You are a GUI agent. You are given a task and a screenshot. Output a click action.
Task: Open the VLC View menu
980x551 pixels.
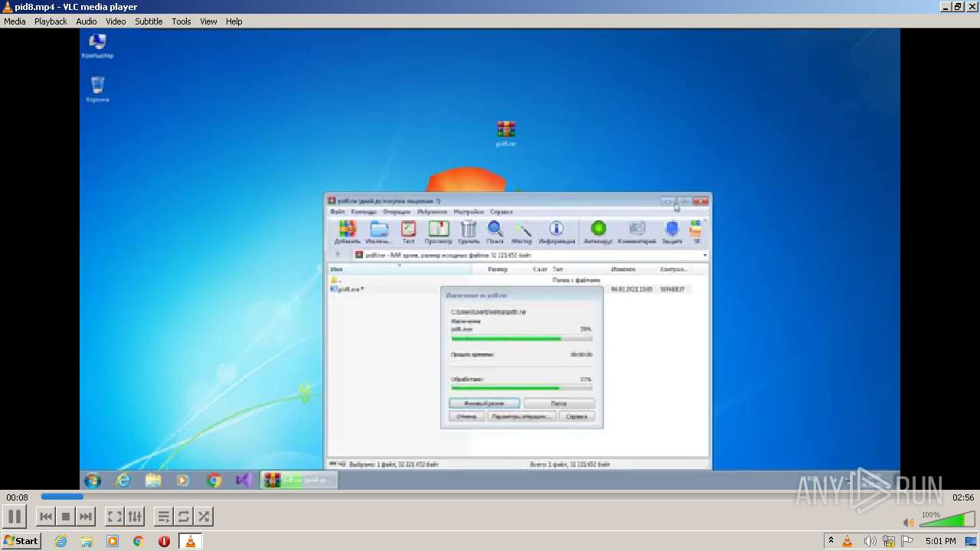click(208, 21)
